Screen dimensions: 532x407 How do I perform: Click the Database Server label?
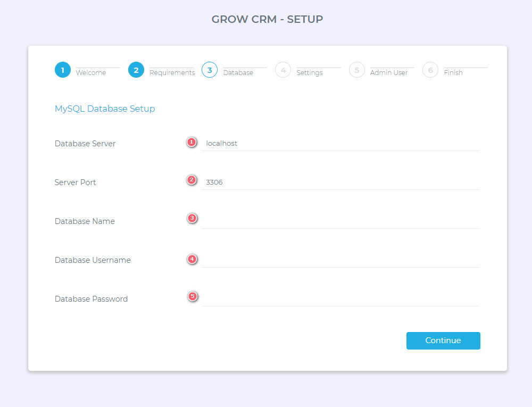coord(85,144)
